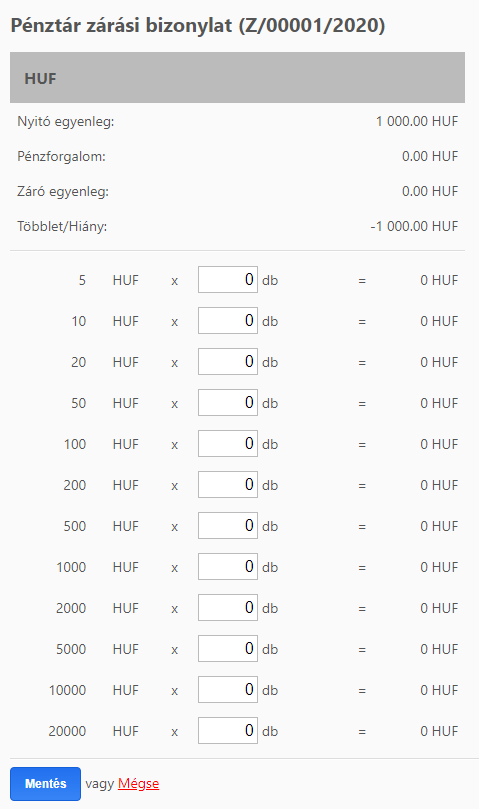479x809 pixels.
Task: Save with the Mentés button
Action: coord(45,784)
